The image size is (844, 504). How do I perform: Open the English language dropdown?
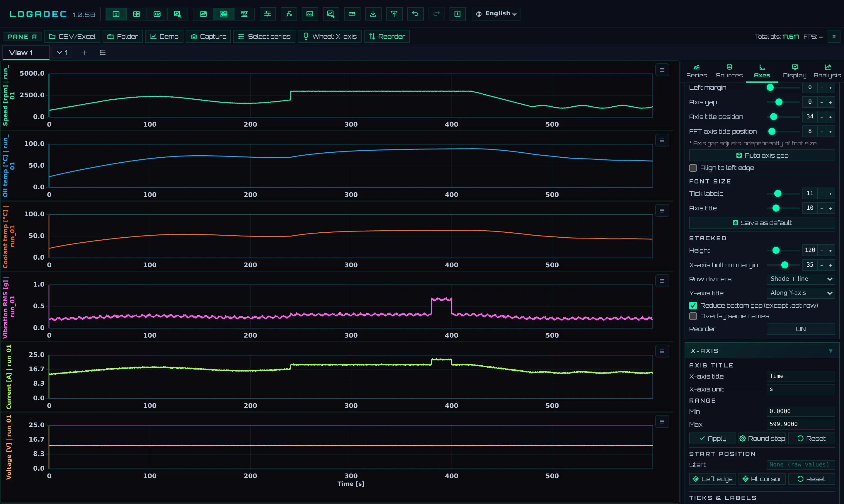tap(496, 14)
